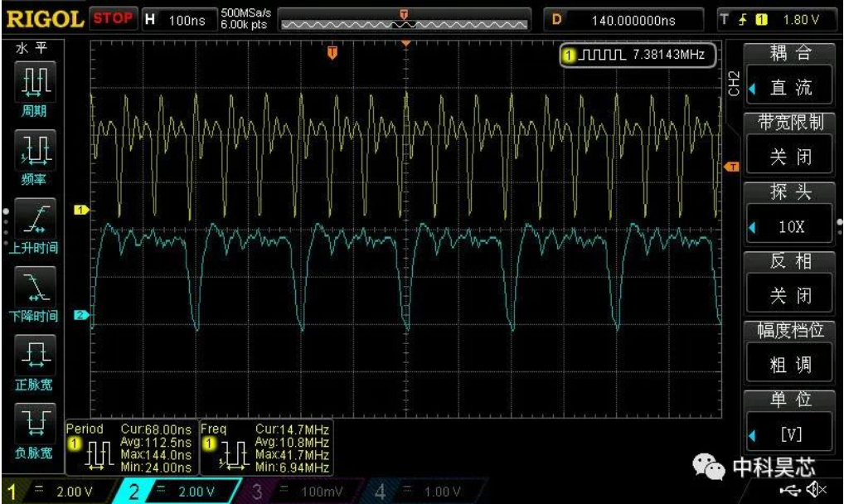Select the Frequency (频率) measurement icon
The height and width of the screenshot is (504, 844).
pos(35,150)
